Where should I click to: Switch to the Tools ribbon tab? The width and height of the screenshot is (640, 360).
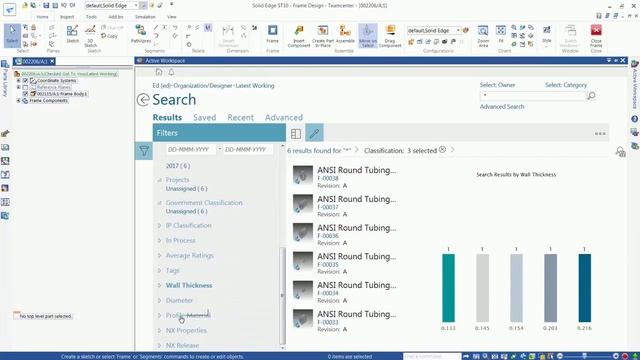pyautogui.click(x=91, y=17)
